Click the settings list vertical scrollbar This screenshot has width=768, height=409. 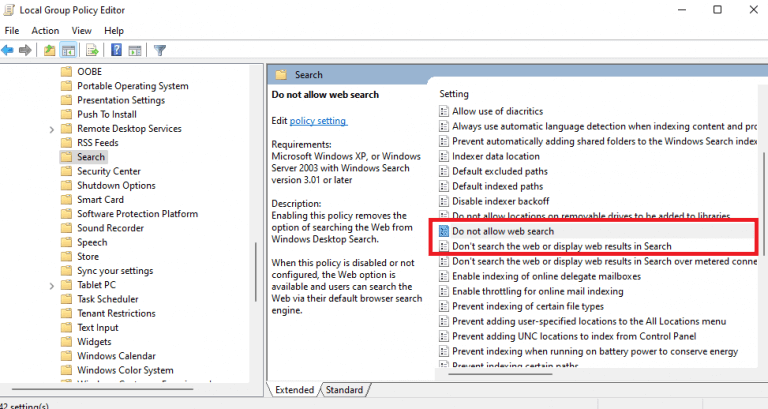(763, 206)
